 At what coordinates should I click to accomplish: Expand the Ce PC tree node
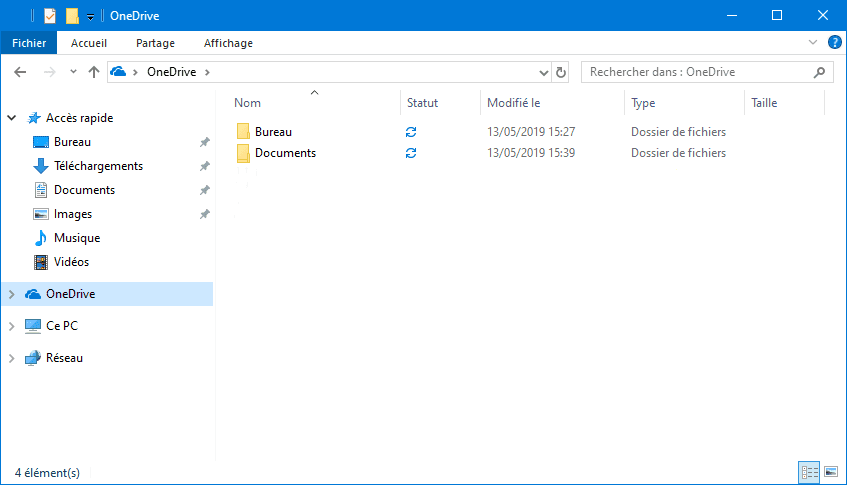(x=12, y=326)
